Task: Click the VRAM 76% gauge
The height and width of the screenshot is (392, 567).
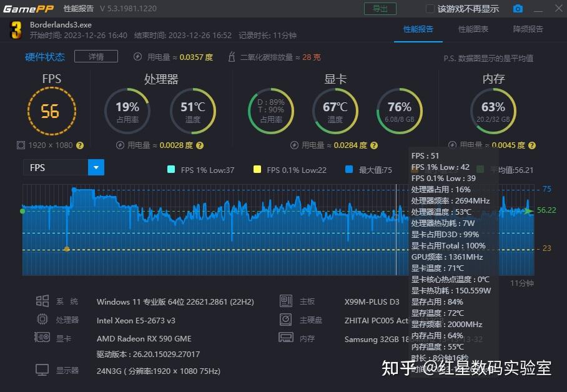Action: [400, 111]
